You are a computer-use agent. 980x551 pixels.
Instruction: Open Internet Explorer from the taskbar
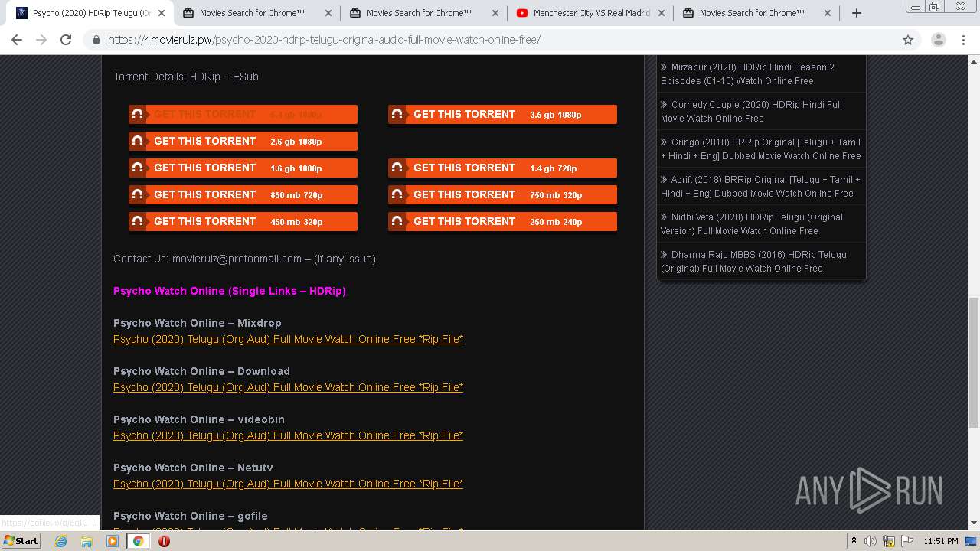tap(60, 541)
